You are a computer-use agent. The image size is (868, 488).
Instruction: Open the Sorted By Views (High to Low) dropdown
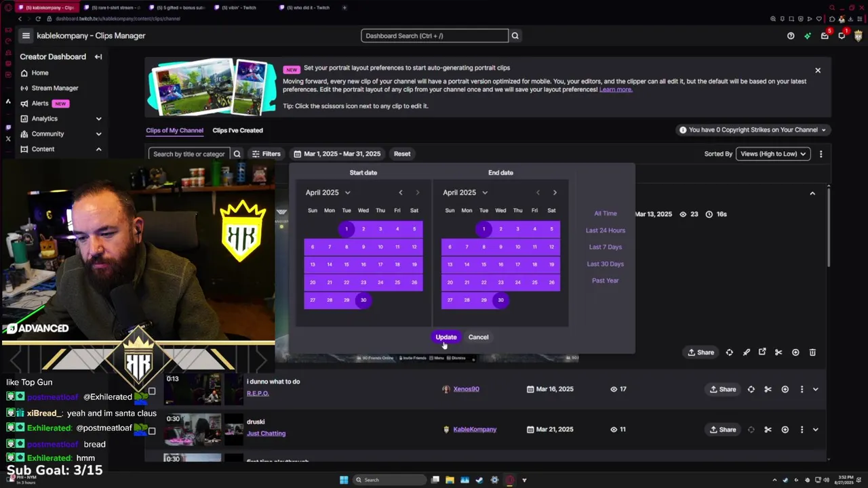(x=772, y=154)
